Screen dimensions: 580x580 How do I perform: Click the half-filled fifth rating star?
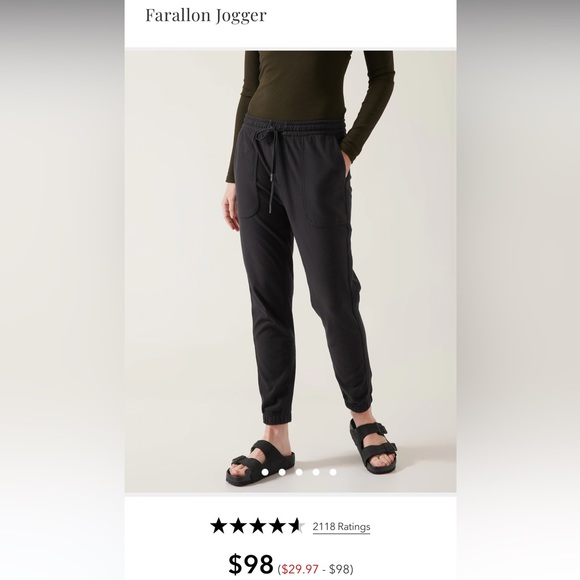point(297,526)
